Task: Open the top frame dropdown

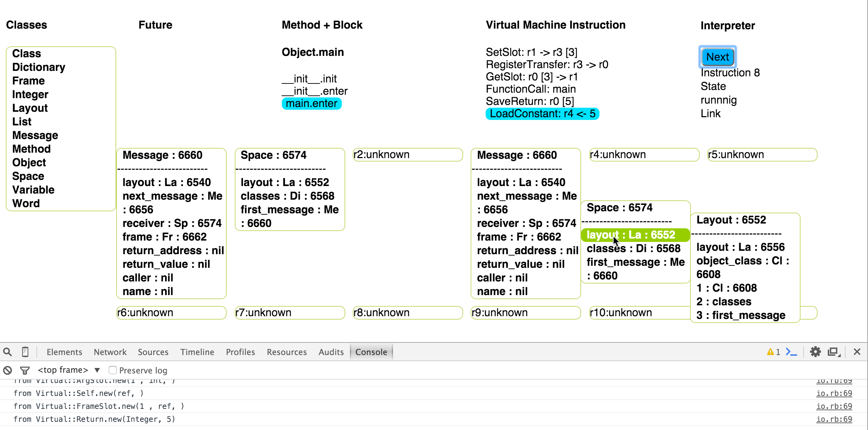Action: pyautogui.click(x=68, y=370)
